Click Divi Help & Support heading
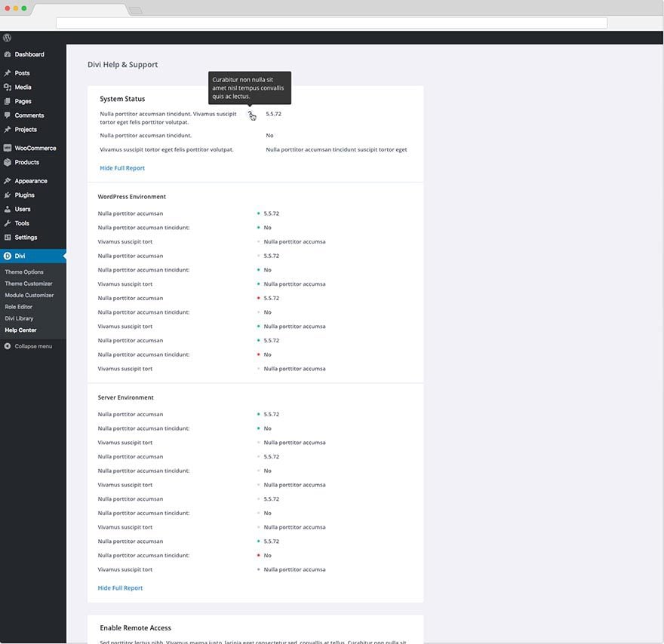 [123, 64]
